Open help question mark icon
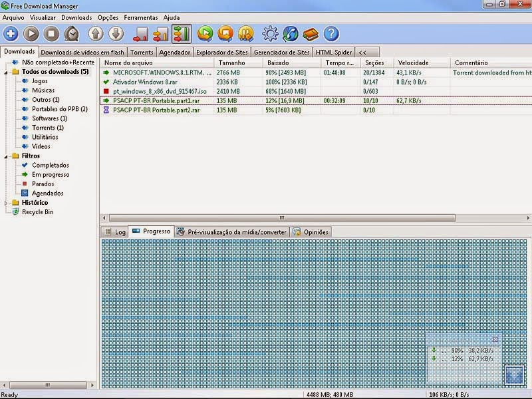The width and height of the screenshot is (532, 399). (331, 34)
